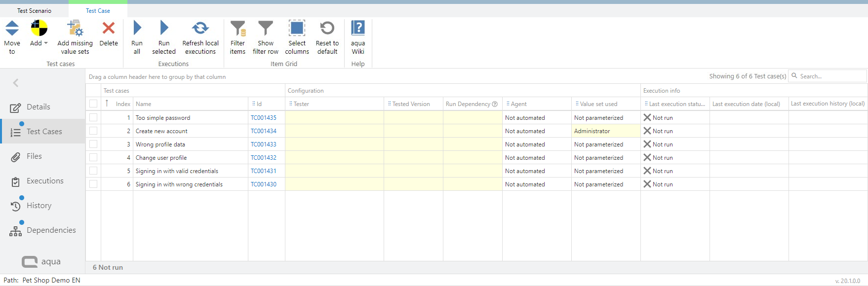Toggle the select-all checkbox in header
This screenshot has height=286, width=868.
pos(93,104)
